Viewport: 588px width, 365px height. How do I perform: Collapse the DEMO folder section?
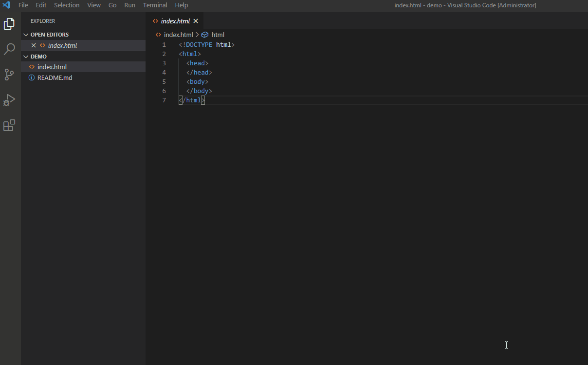26,56
